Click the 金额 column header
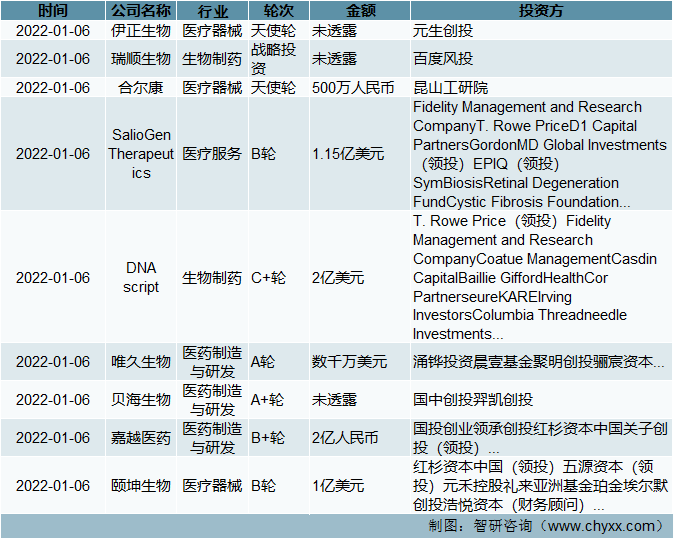 [357, 11]
